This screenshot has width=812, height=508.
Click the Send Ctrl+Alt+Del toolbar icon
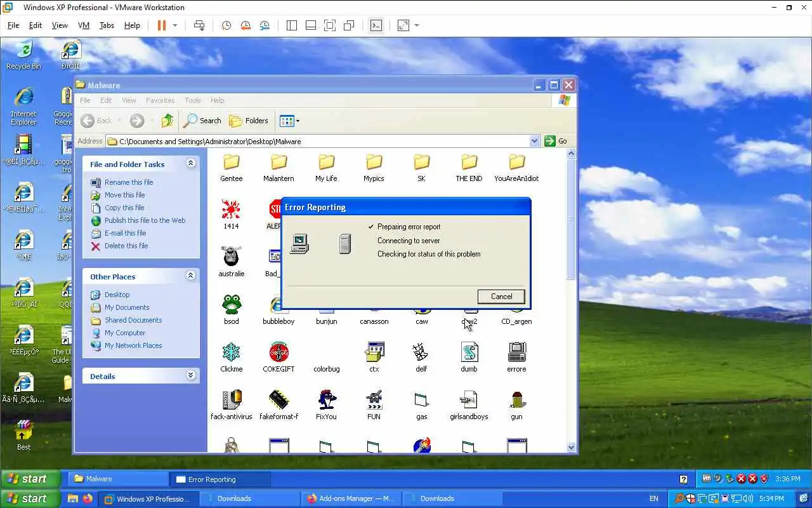(199, 25)
